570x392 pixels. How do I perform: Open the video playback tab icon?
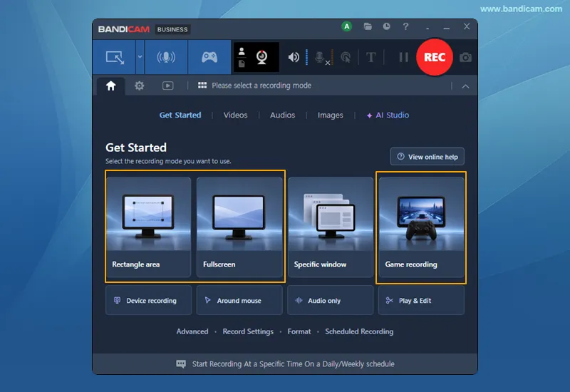[x=167, y=86]
